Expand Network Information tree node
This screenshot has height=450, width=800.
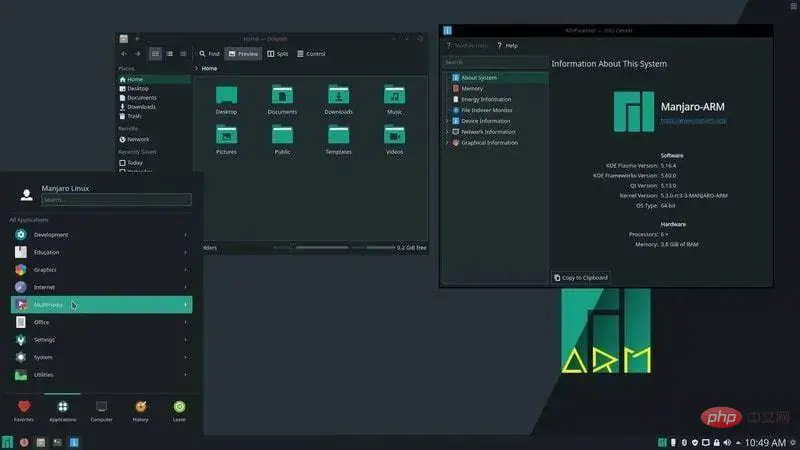click(447, 132)
